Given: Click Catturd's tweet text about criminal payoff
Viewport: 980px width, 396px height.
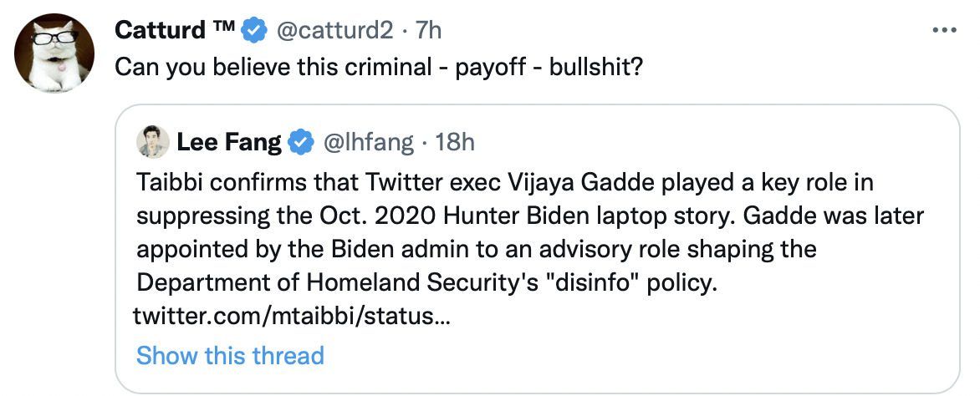Looking at the screenshot, I should click(x=378, y=67).
